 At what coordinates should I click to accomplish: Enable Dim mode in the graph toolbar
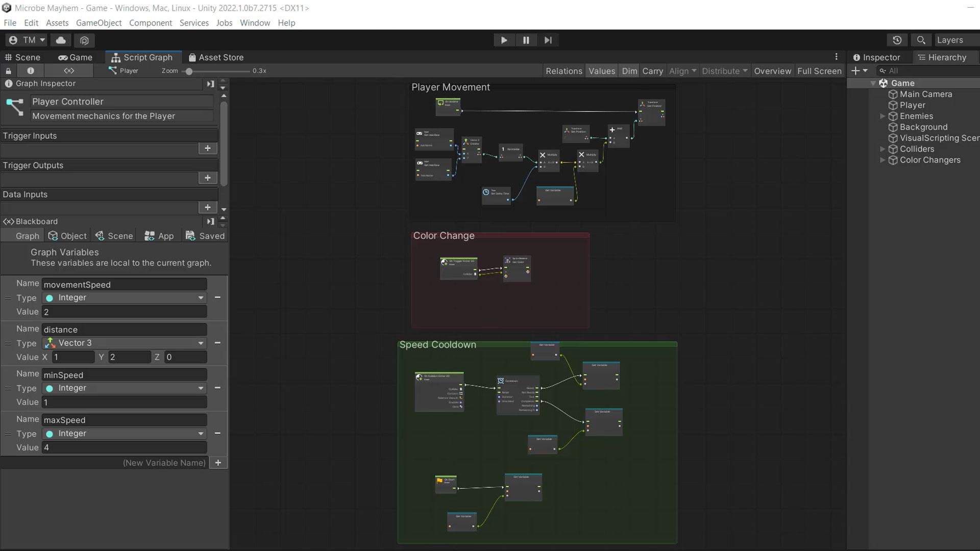(629, 71)
